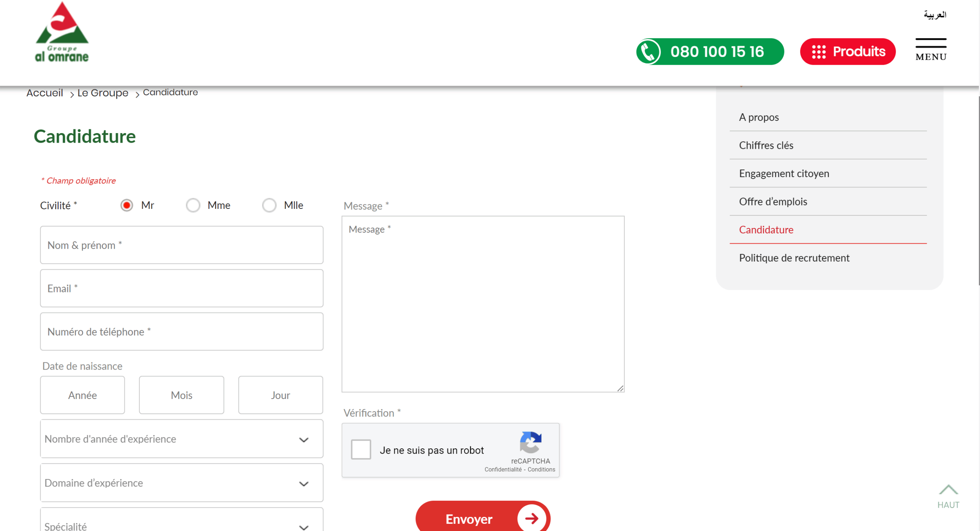Click into the Message text area
The height and width of the screenshot is (531, 980).
click(x=483, y=304)
